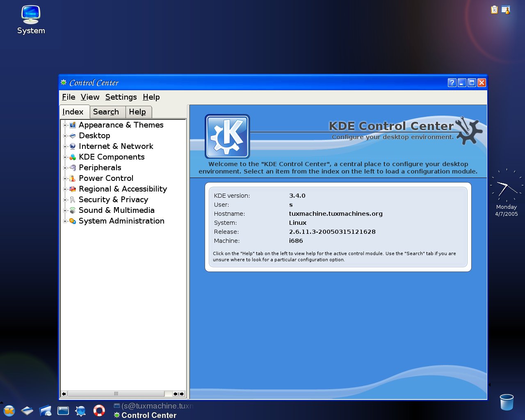Viewport: 525px width, 420px height.
Task: Click the context help question mark button
Action: (452, 83)
